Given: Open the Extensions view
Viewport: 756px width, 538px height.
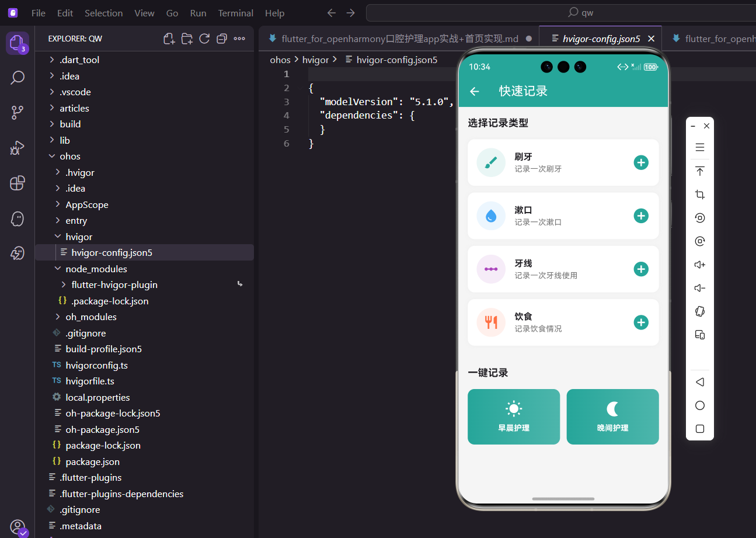Looking at the screenshot, I should pyautogui.click(x=18, y=183).
